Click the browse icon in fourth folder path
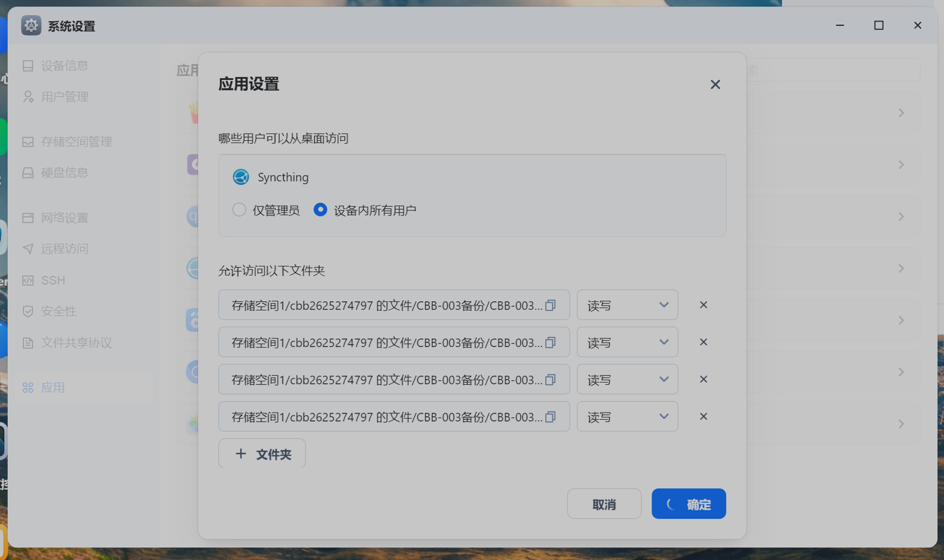Viewport: 944px width, 560px height. click(x=551, y=417)
